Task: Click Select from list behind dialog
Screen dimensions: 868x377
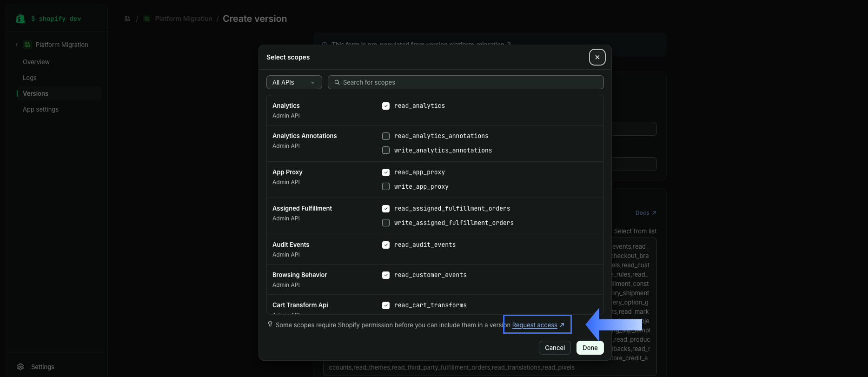Action: click(x=635, y=231)
